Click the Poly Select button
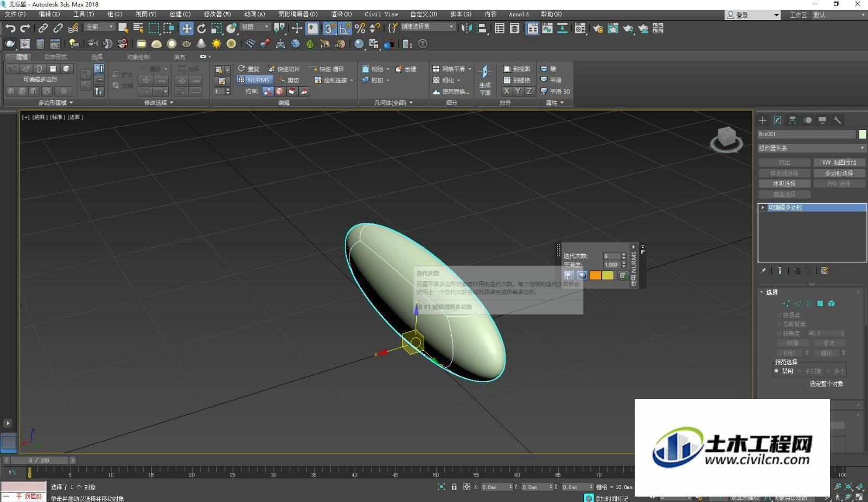The width and height of the screenshot is (868, 502). [839, 173]
